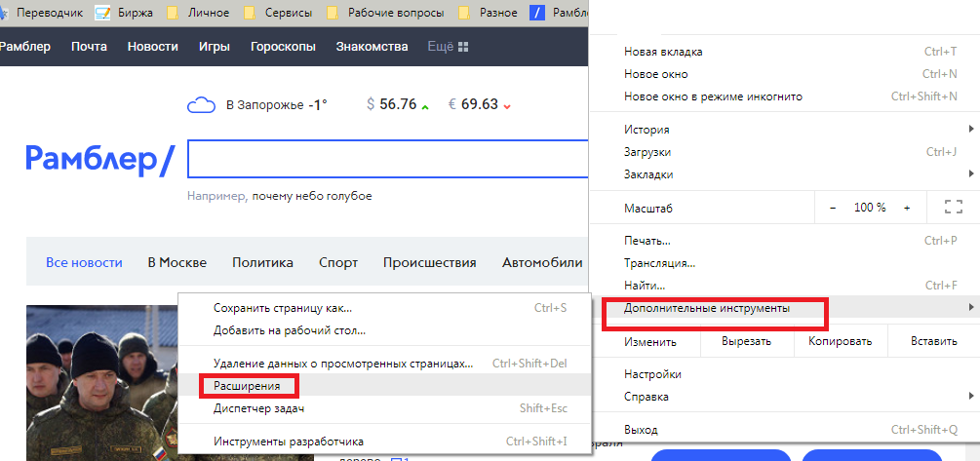Viewport: 980px width, 461px height.
Task: Open Знакомства in the top navigation
Action: [x=372, y=46]
